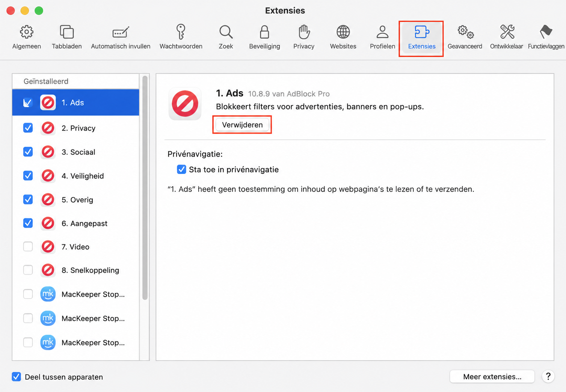Enable the third MacKeeper Stop checkbox

pyautogui.click(x=28, y=342)
